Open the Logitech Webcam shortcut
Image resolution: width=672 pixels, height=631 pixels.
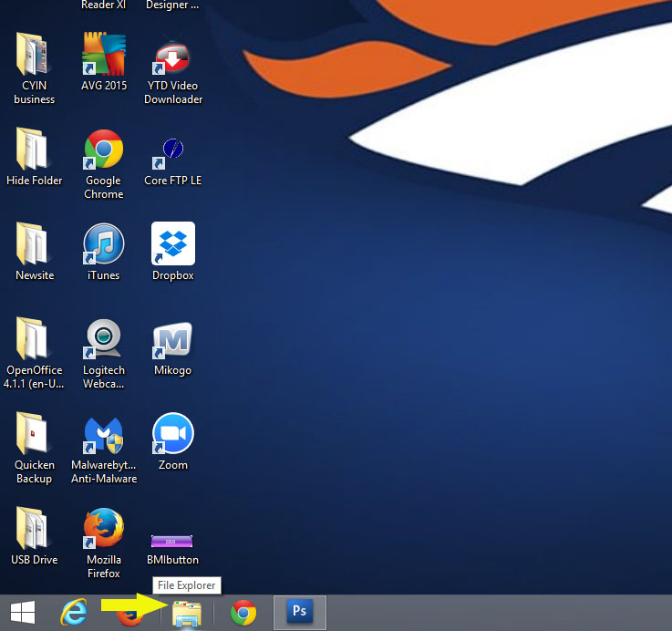(x=103, y=340)
